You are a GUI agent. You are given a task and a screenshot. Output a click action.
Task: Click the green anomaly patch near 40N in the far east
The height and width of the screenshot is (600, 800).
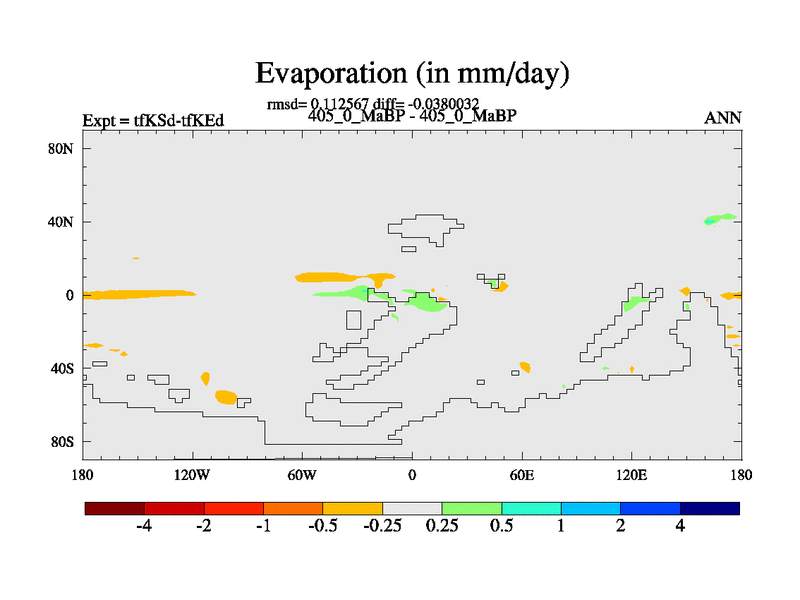pos(719,218)
